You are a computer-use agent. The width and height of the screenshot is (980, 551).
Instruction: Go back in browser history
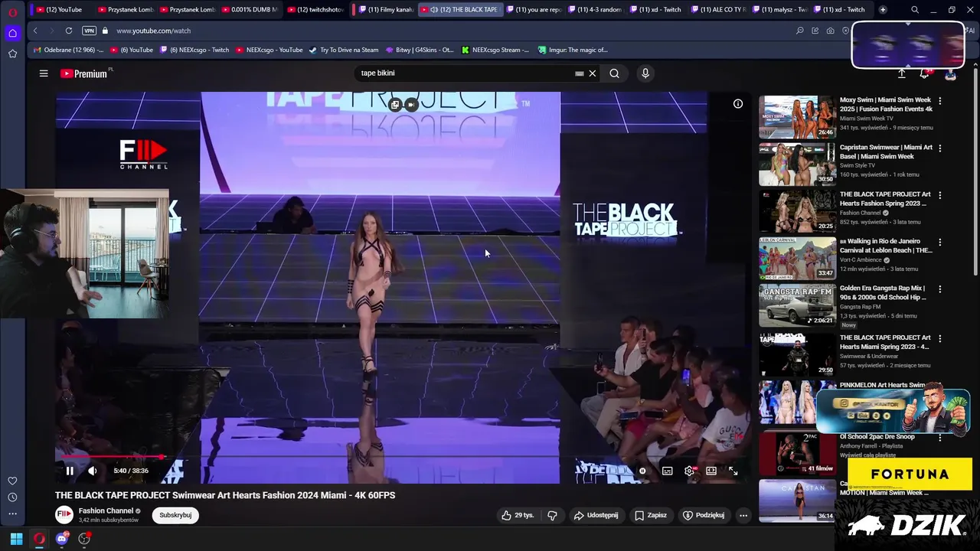pos(35,31)
